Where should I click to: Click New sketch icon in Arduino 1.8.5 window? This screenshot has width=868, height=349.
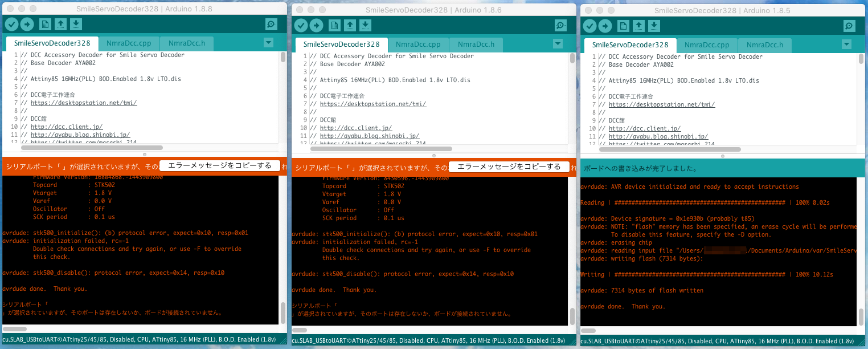623,26
